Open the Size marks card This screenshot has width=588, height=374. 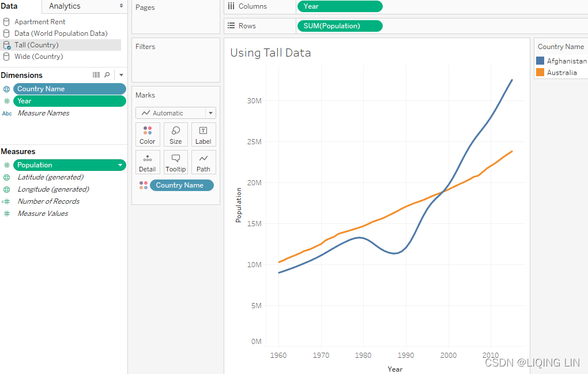(175, 134)
